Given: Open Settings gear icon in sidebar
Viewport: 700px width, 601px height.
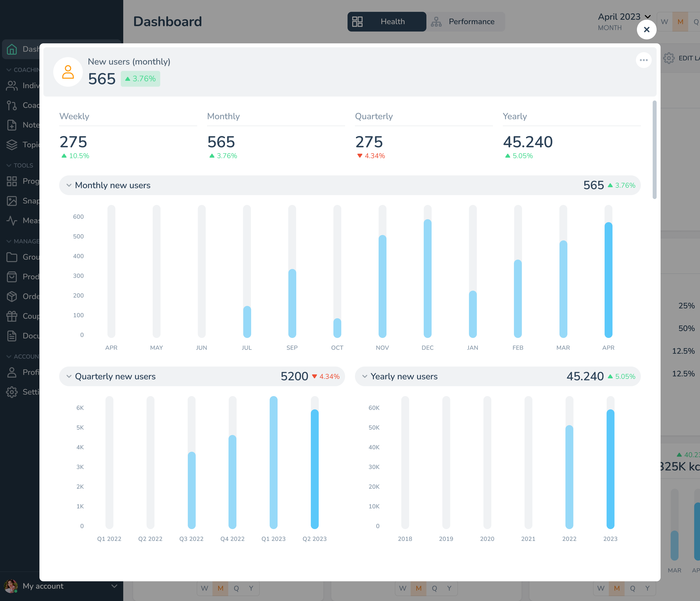Looking at the screenshot, I should [x=12, y=392].
